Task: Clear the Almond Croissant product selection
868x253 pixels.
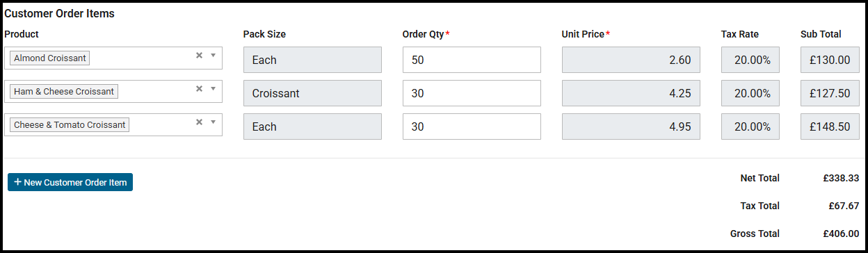Action: coord(199,56)
